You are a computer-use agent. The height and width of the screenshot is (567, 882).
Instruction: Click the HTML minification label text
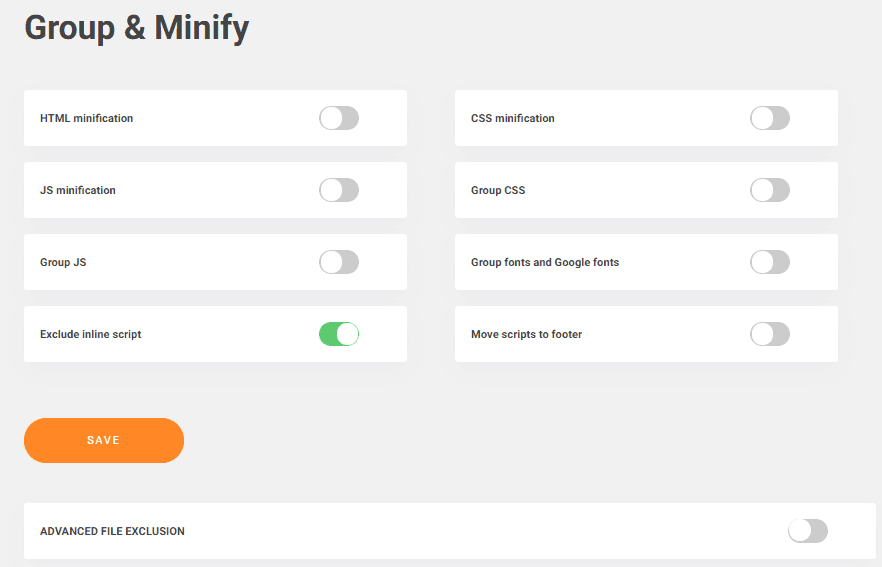[86, 118]
